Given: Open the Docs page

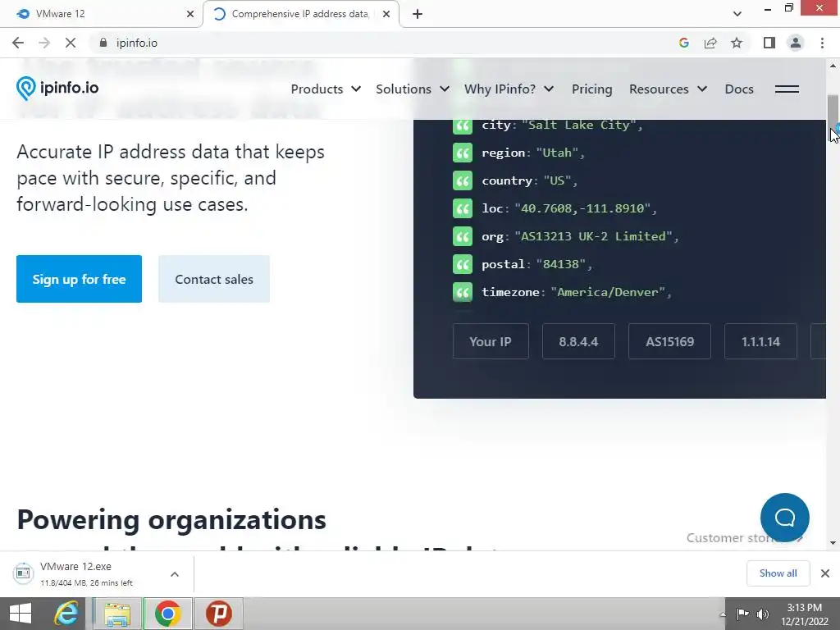Looking at the screenshot, I should point(739,89).
